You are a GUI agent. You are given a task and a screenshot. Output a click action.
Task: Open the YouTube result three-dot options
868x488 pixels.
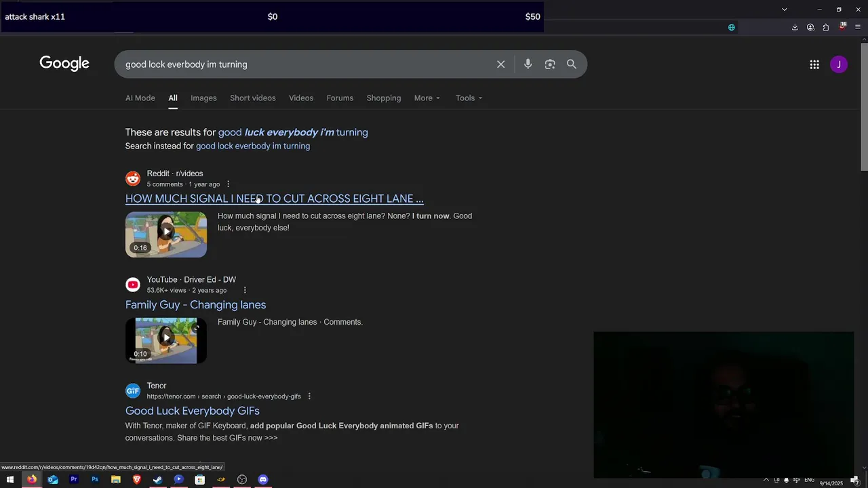(x=245, y=290)
